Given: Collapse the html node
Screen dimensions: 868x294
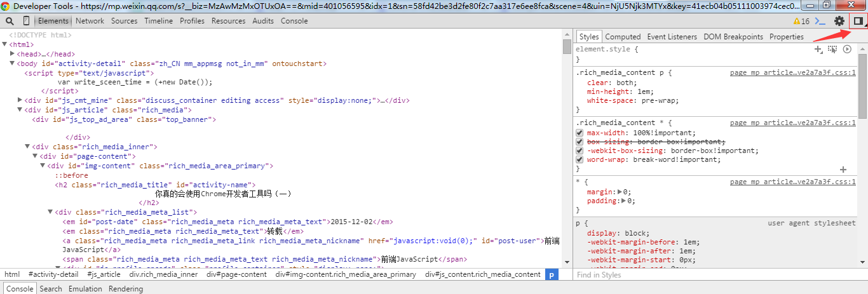Looking at the screenshot, I should tap(5, 44).
